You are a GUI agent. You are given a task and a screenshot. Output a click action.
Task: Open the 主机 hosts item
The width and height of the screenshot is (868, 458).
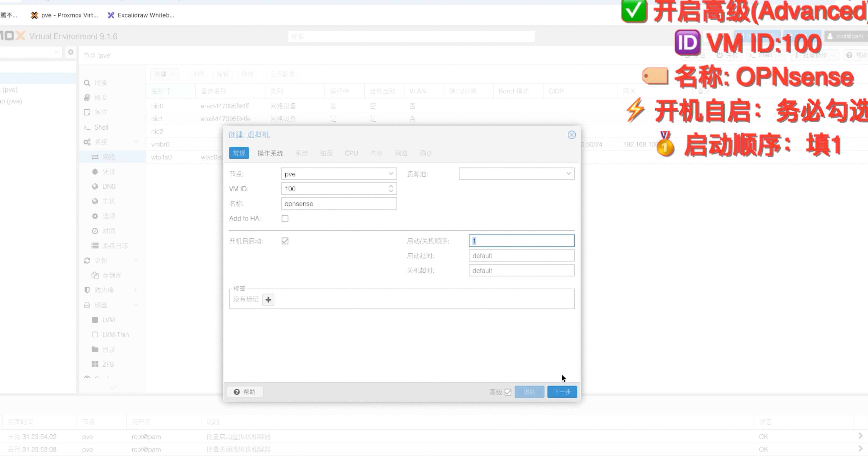tap(109, 201)
